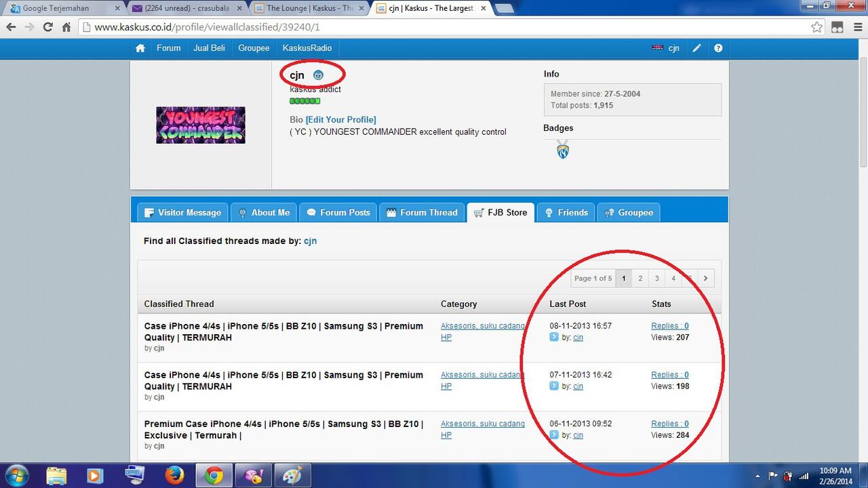Open Windows Explorer from taskbar

(x=56, y=476)
